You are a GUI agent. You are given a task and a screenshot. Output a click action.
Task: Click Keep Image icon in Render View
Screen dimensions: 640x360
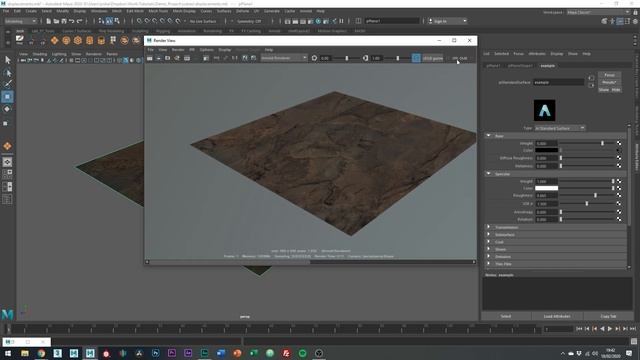pos(244,58)
